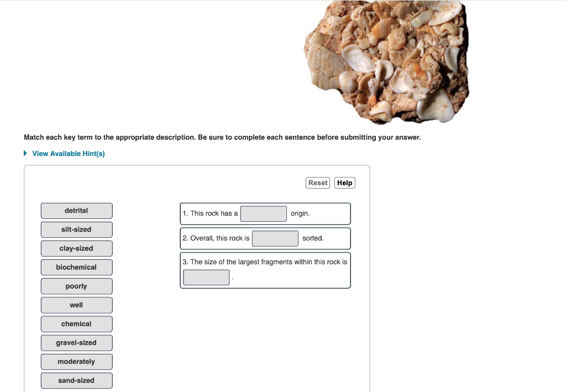Select the biochemical key term
This screenshot has height=392, width=566.
(x=76, y=267)
